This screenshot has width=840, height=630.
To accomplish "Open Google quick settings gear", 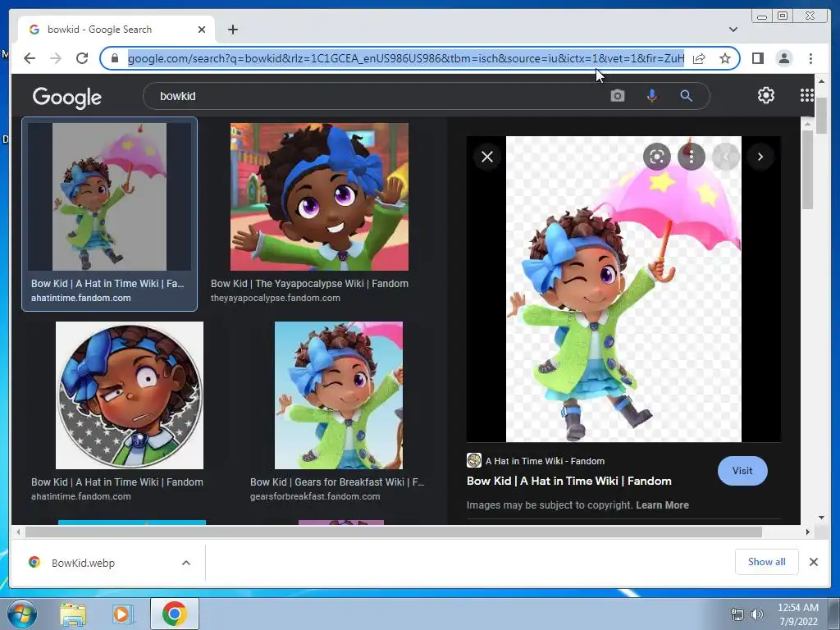I will [x=765, y=95].
